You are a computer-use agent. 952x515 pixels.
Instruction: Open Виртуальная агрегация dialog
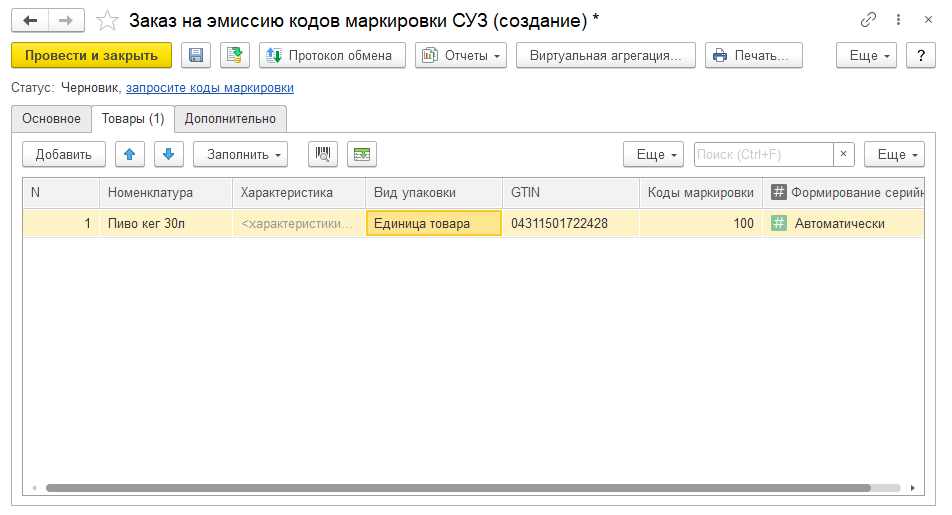click(605, 55)
